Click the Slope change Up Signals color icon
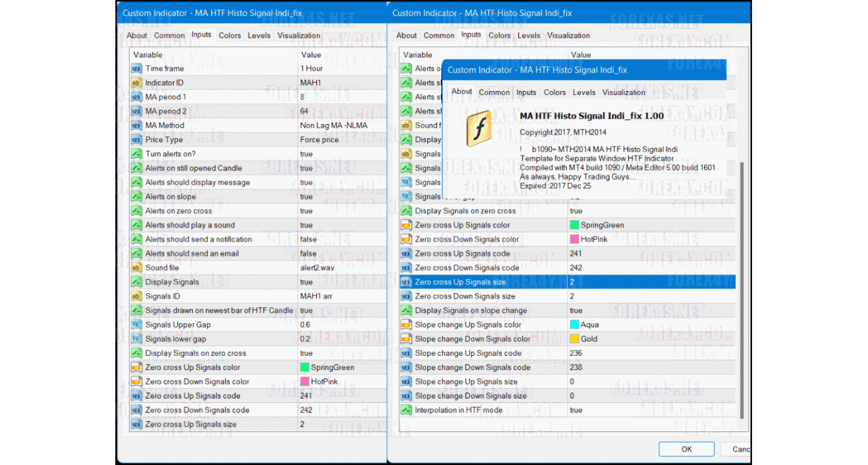 (x=406, y=325)
